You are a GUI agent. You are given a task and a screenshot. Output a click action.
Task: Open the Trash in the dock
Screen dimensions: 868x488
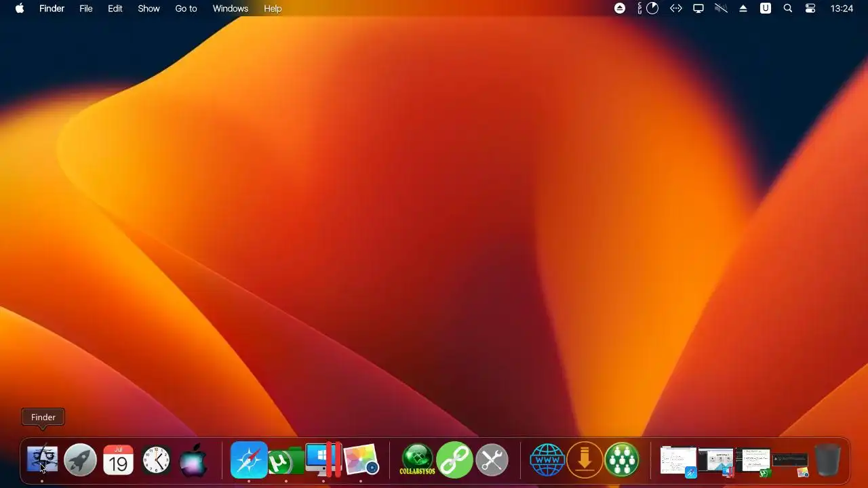pos(827,460)
